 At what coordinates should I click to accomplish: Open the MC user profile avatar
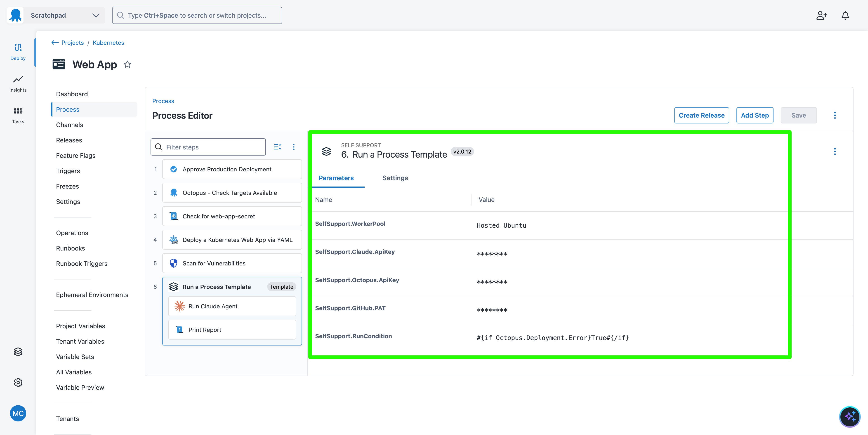(x=18, y=414)
